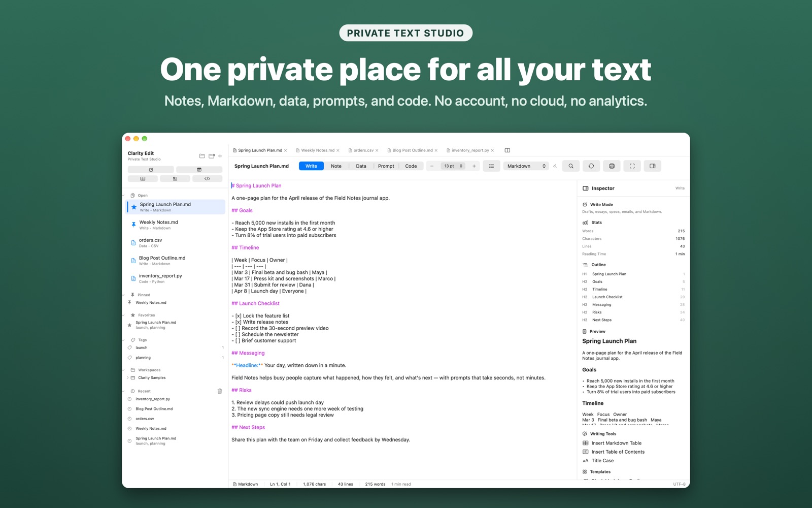The image size is (812, 508).
Task: Click the refresh/reload toolbar button
Action: tap(591, 166)
